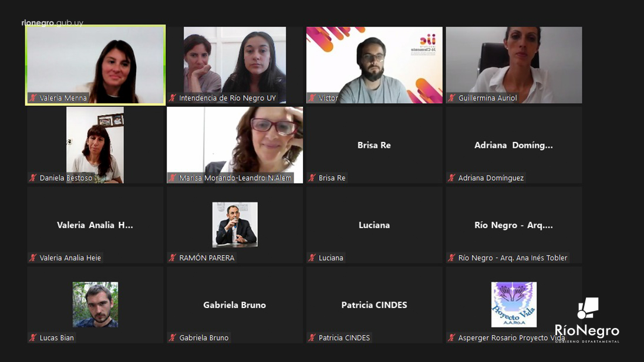
Task: Click Guillermina Auriol's muted microphone icon
Action: [x=452, y=98]
